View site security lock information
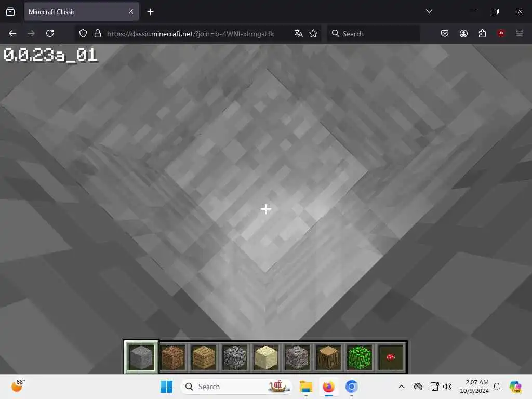Viewport: 532px width, 399px height. (x=98, y=33)
